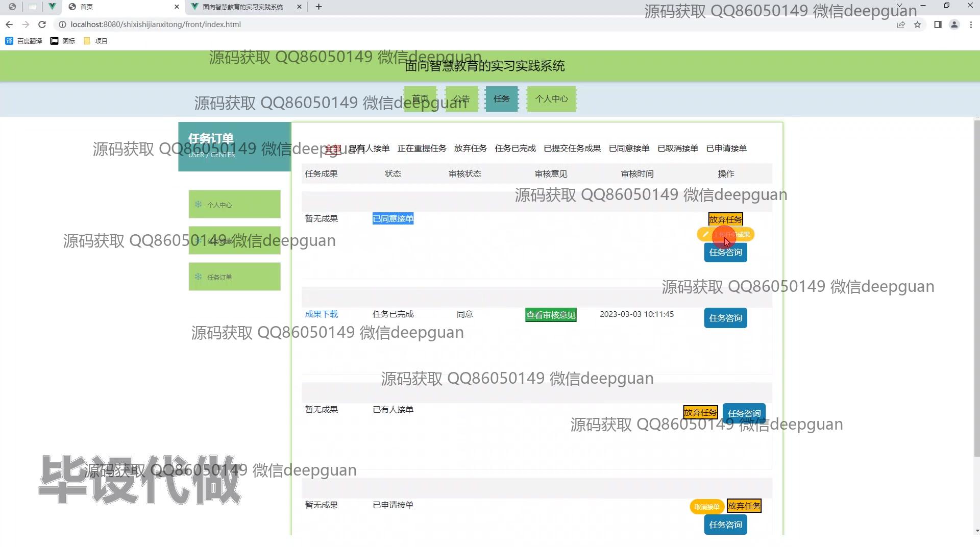Click the pinned green V tab icon
Image resolution: width=980 pixels, height=547 pixels.
pyautogui.click(x=52, y=7)
